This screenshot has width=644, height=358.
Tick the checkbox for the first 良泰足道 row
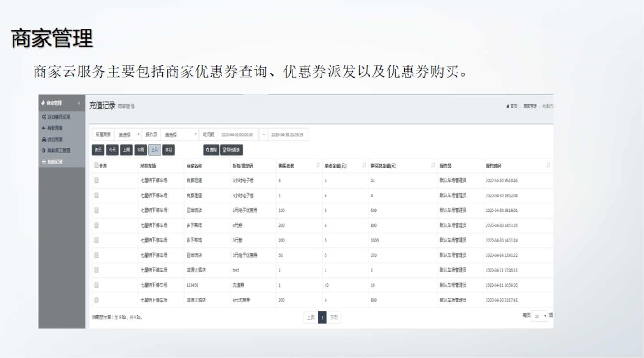click(x=96, y=181)
